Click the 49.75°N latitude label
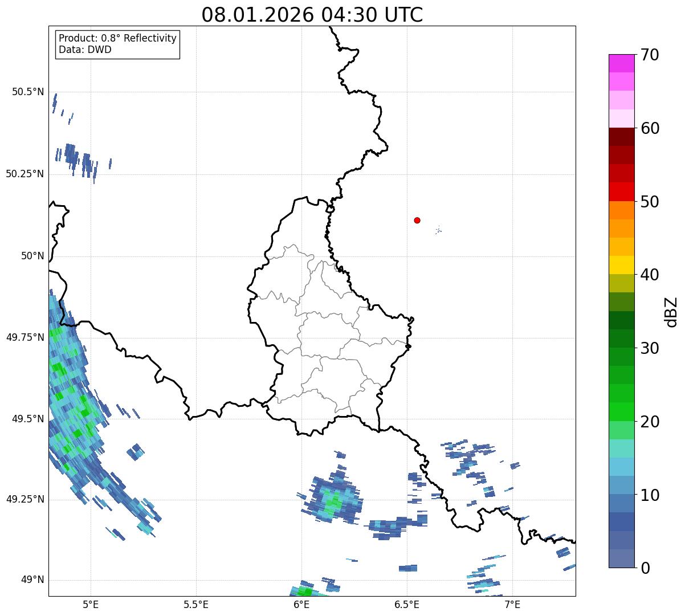This screenshot has height=616, width=685. pos(25,337)
